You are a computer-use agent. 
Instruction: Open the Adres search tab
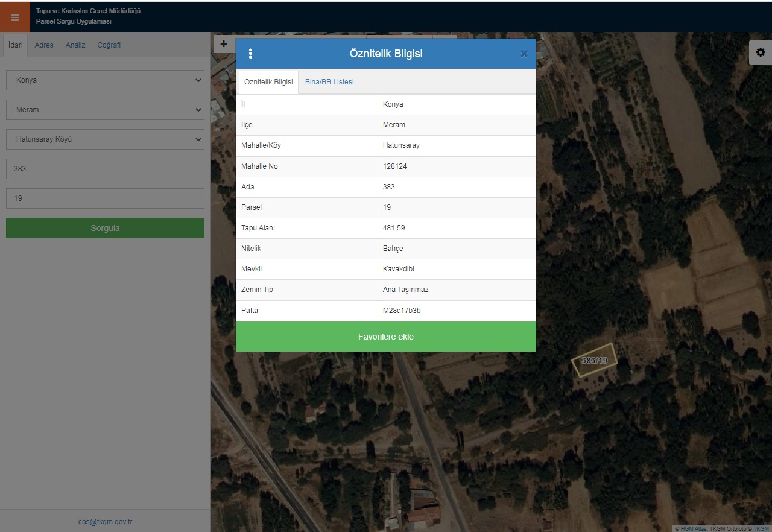click(44, 45)
